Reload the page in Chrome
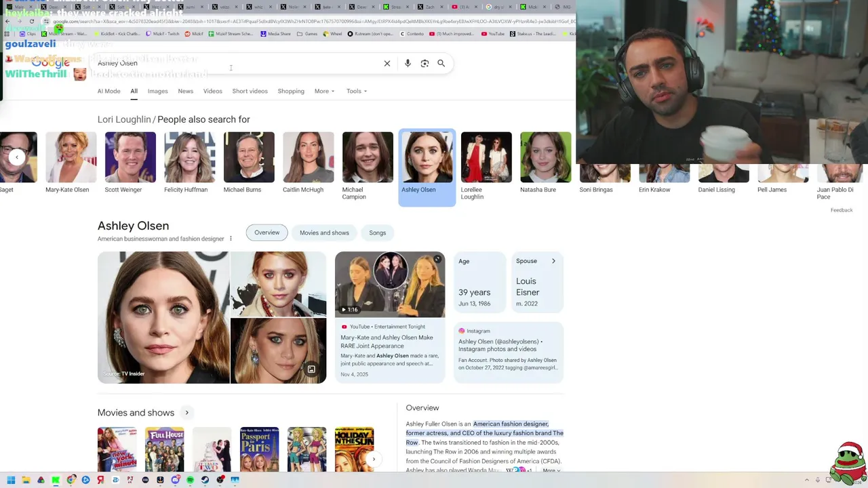The image size is (868, 488). (x=31, y=22)
